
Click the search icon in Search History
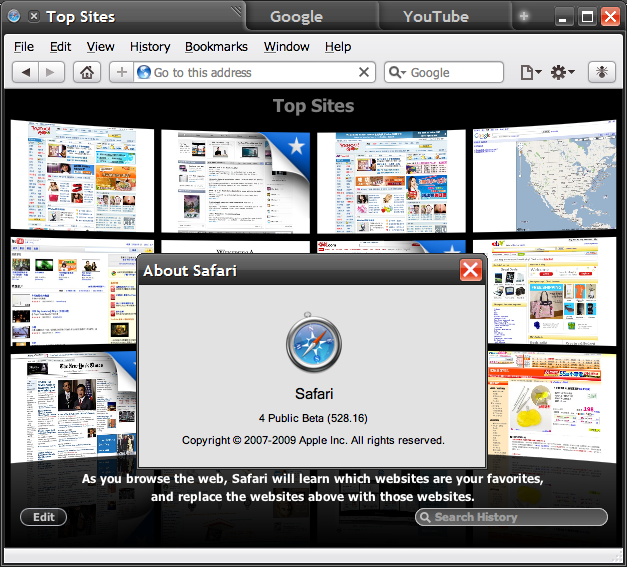(x=425, y=517)
